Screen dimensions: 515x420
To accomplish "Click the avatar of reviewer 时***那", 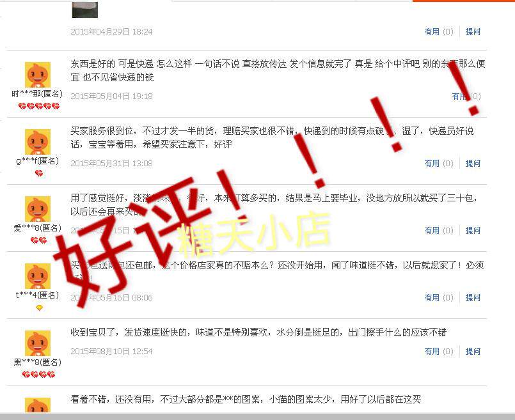I will point(38,75).
